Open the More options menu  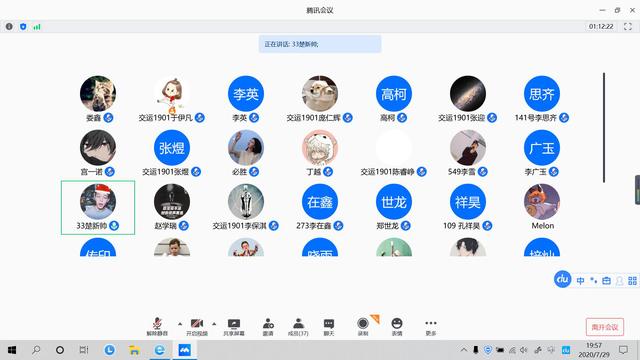coord(431,327)
